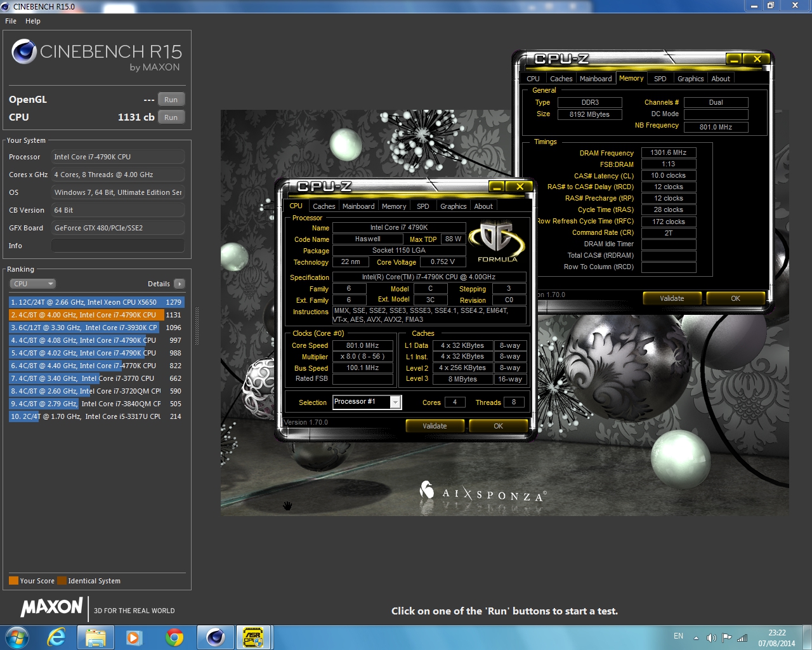Click the Core Speed value 801.0 MHz

tap(362, 345)
